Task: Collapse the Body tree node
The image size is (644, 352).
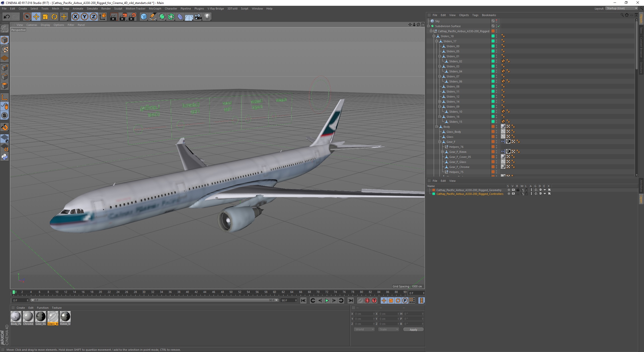Action: point(437,127)
